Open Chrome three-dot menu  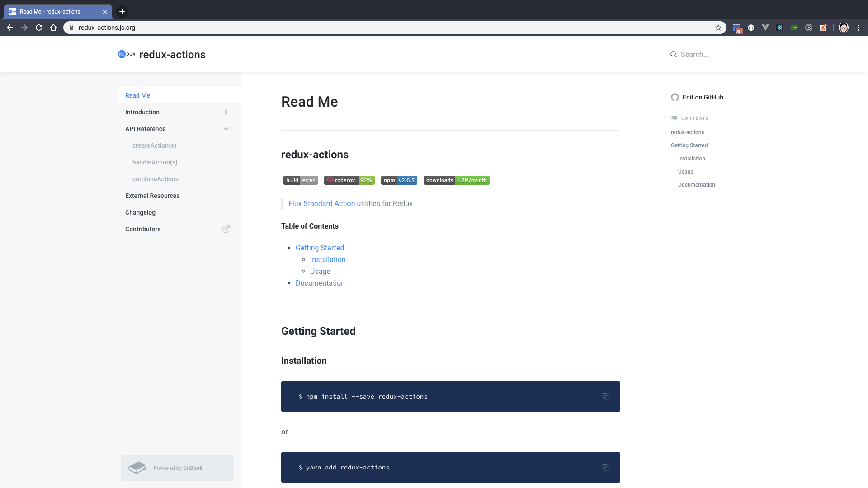858,28
